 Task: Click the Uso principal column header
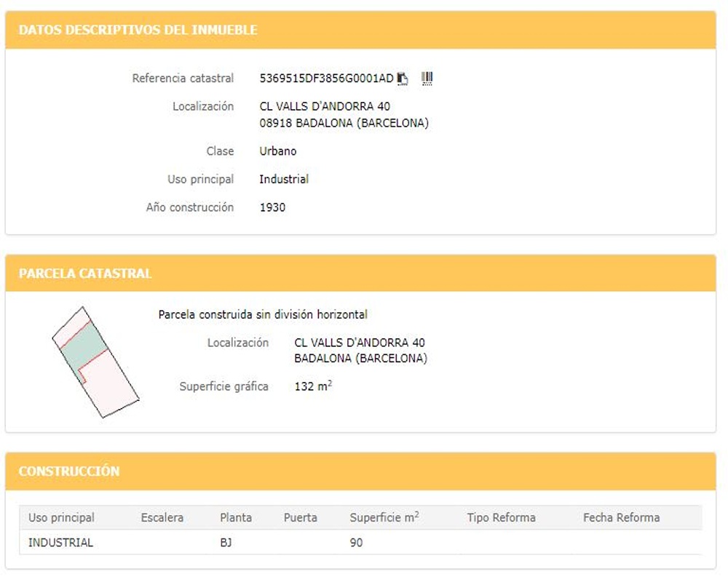tap(61, 517)
